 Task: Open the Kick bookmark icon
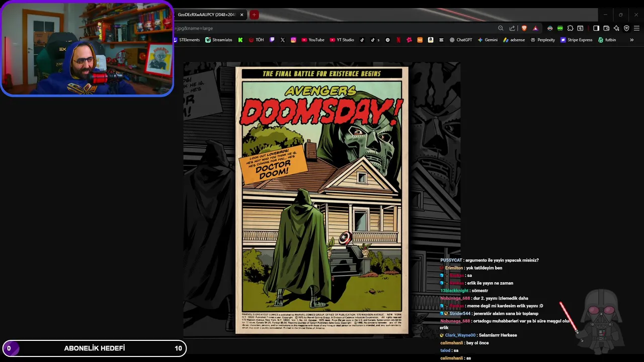[240, 40]
